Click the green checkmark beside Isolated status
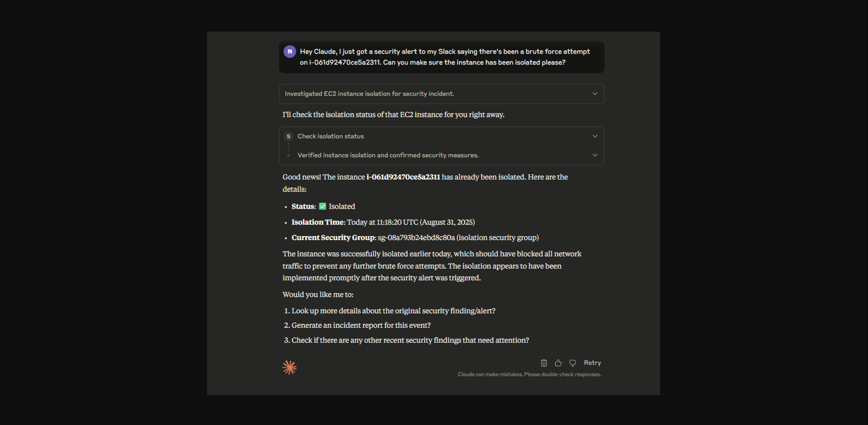This screenshot has height=425, width=868. 322,206
